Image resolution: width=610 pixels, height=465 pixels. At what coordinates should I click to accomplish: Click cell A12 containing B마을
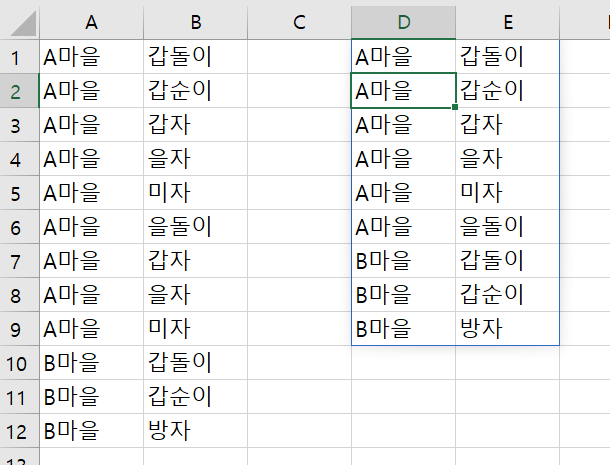click(x=91, y=431)
